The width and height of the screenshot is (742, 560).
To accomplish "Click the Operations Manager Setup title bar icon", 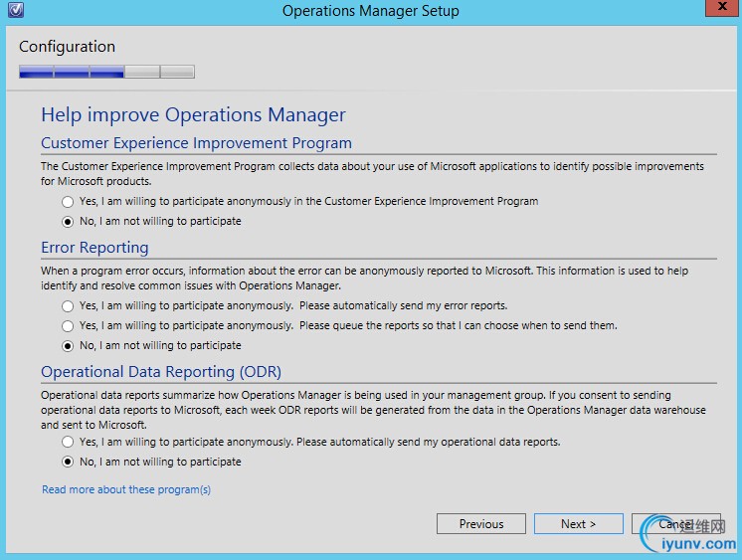I will pyautogui.click(x=16, y=10).
